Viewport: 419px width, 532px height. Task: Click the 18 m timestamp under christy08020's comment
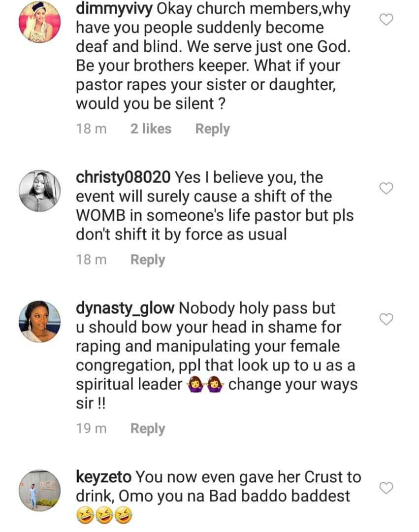pyautogui.click(x=92, y=260)
